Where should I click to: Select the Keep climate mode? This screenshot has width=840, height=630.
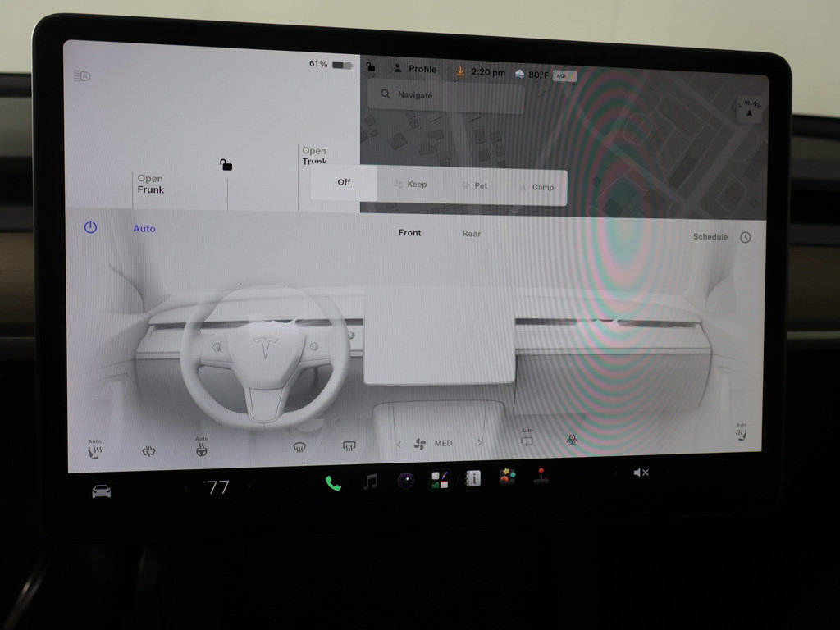410,185
